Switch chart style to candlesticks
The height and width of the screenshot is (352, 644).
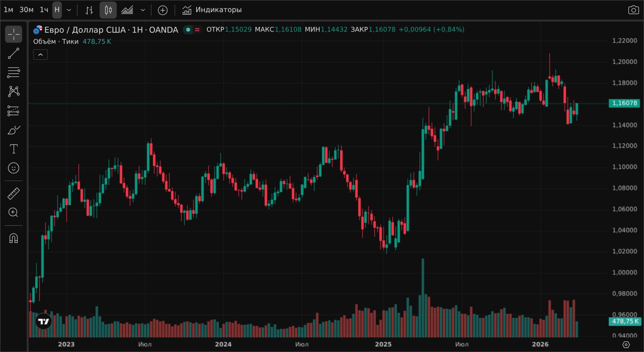(x=108, y=10)
